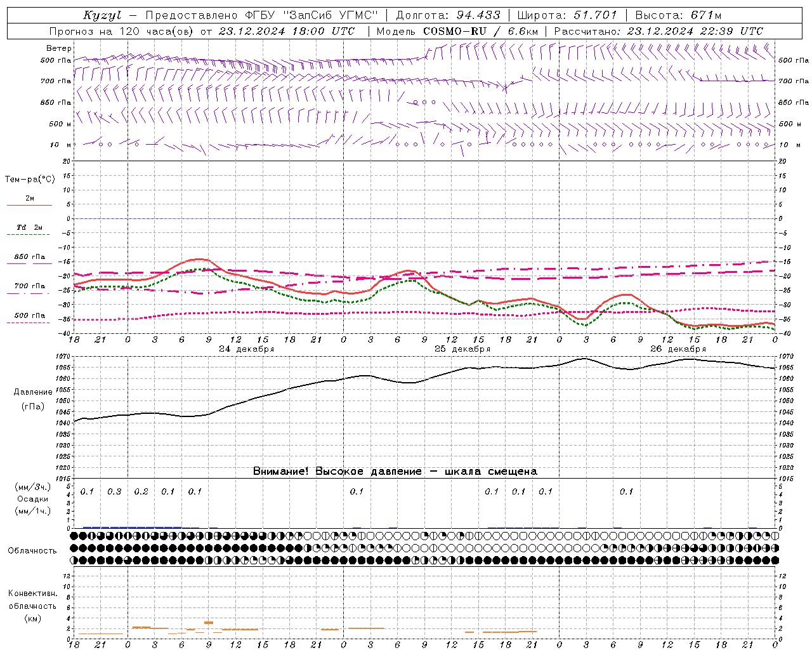The height and width of the screenshot is (650, 812).
Task: Click the 0.3 precipitation value
Action: [114, 492]
